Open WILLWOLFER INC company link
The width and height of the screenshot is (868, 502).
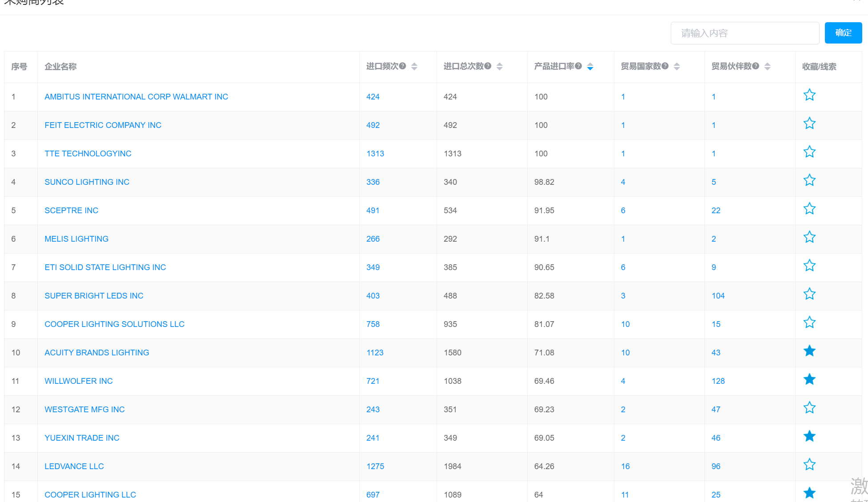click(x=79, y=381)
